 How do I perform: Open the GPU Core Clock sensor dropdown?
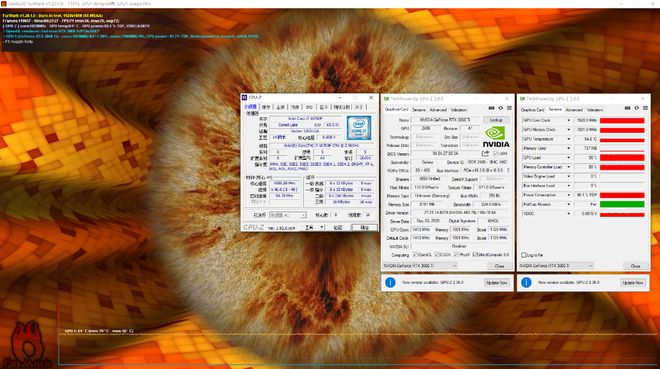pos(569,120)
